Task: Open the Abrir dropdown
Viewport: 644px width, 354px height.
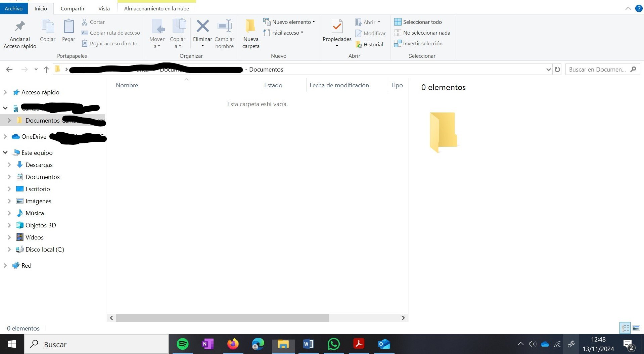Action: pos(368,22)
